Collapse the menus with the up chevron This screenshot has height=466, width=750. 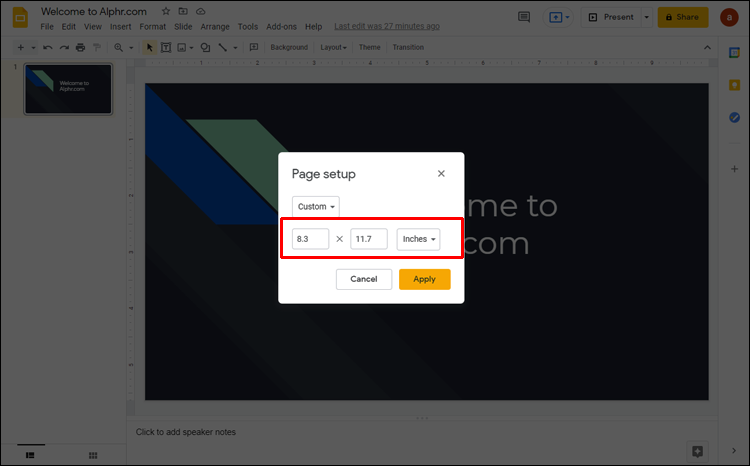click(x=707, y=47)
